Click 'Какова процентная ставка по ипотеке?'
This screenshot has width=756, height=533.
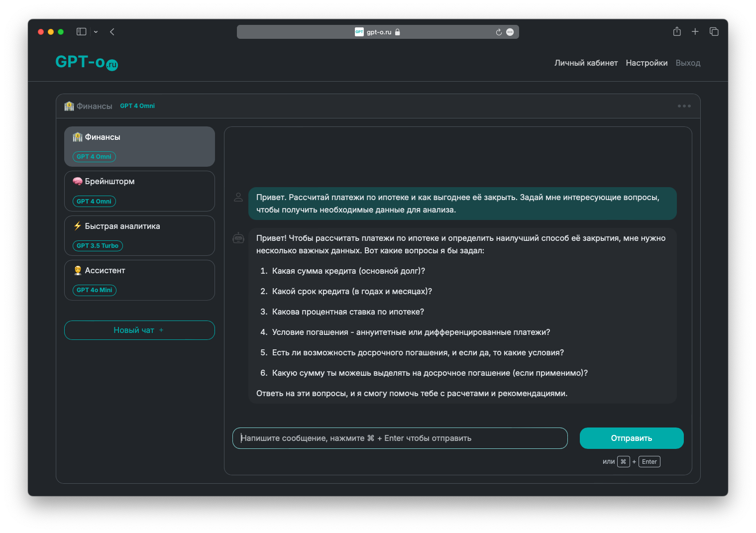pos(348,312)
